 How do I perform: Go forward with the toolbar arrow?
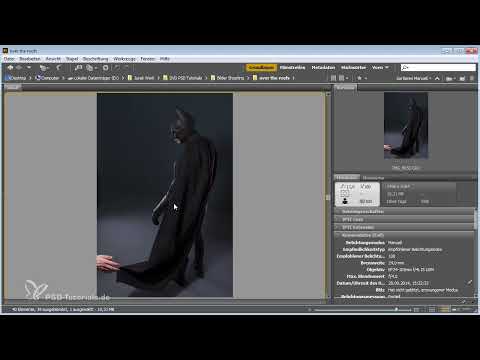19,68
